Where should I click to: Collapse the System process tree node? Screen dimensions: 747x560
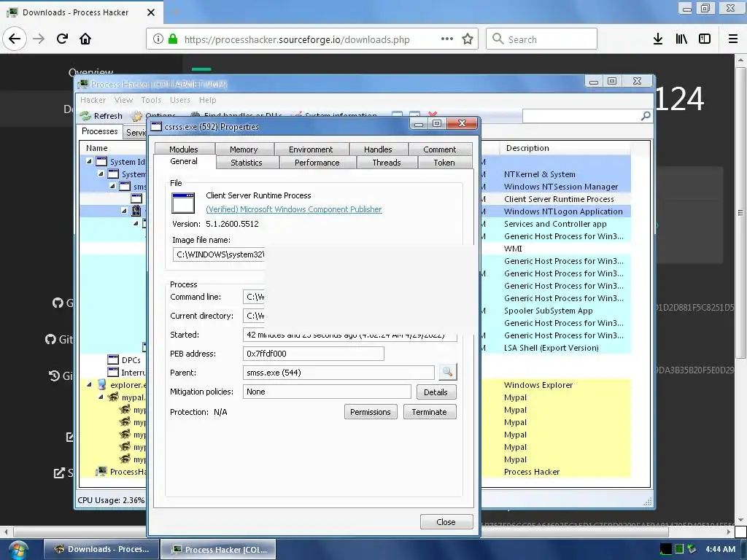(101, 174)
